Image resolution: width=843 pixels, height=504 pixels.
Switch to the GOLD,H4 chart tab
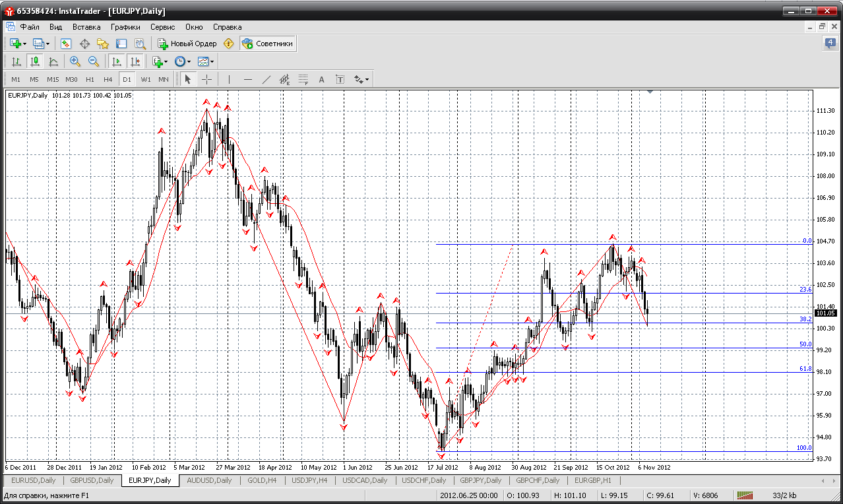point(261,480)
